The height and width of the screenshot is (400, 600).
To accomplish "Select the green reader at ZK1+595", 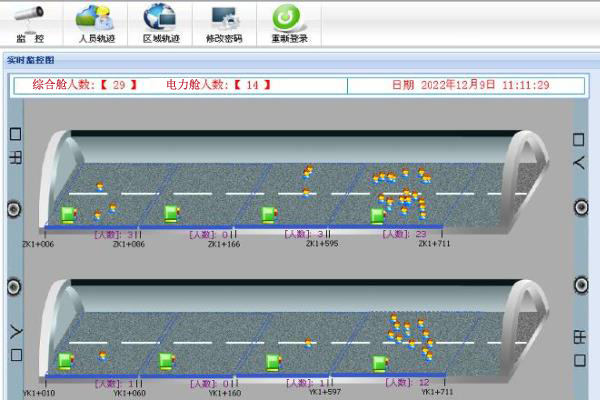I will tap(378, 214).
